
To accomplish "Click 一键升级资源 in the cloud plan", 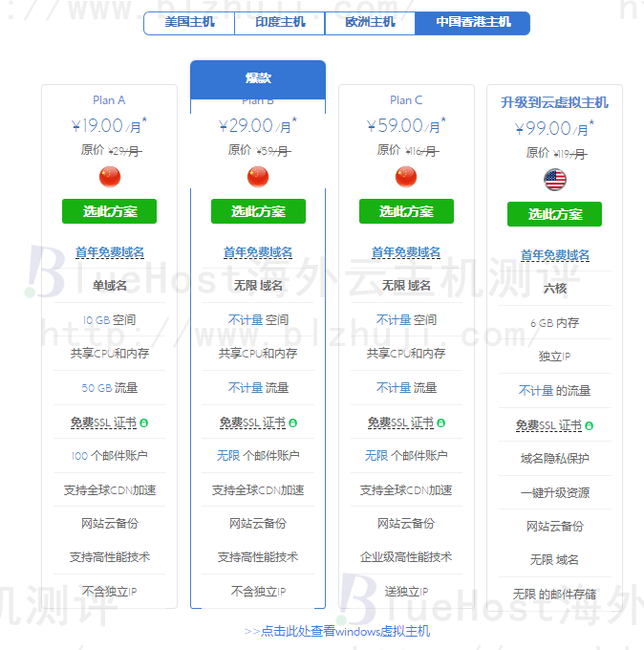I will pyautogui.click(x=554, y=493).
